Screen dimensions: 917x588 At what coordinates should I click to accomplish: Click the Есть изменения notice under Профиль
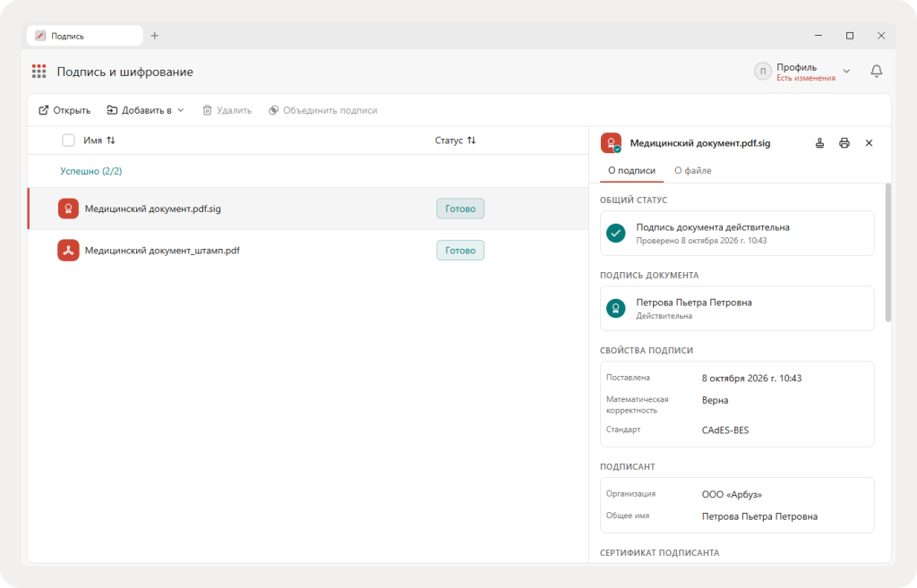[x=806, y=79]
